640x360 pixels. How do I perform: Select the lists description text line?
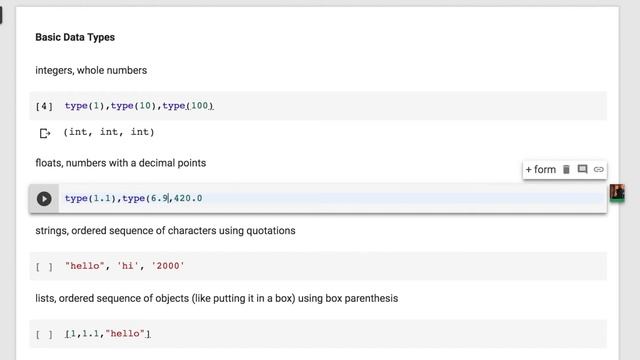click(x=217, y=298)
